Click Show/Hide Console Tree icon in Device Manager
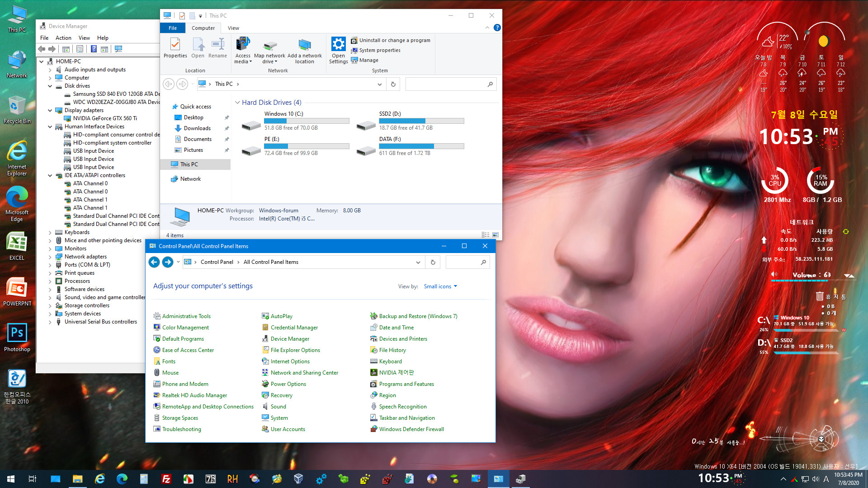The image size is (868, 488). pos(66,49)
